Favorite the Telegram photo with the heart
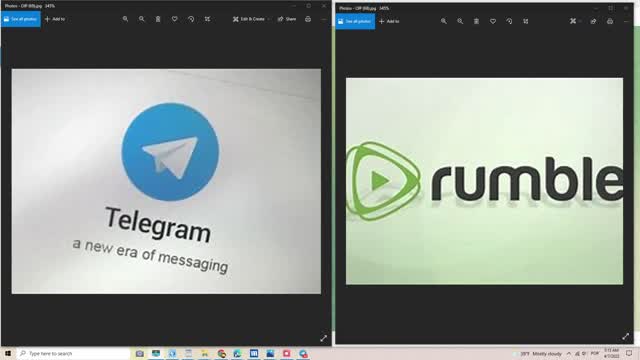The width and height of the screenshot is (640, 360). tap(174, 19)
